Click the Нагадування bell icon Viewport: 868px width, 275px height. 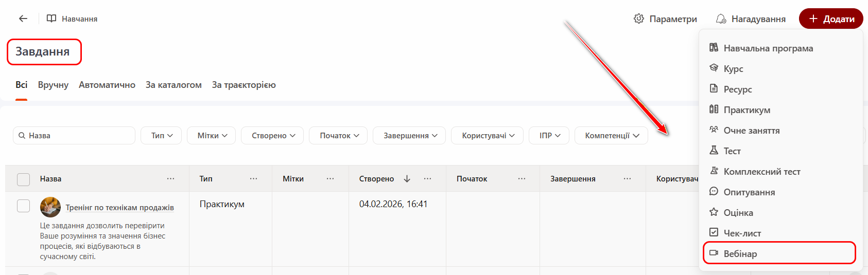[x=721, y=19]
